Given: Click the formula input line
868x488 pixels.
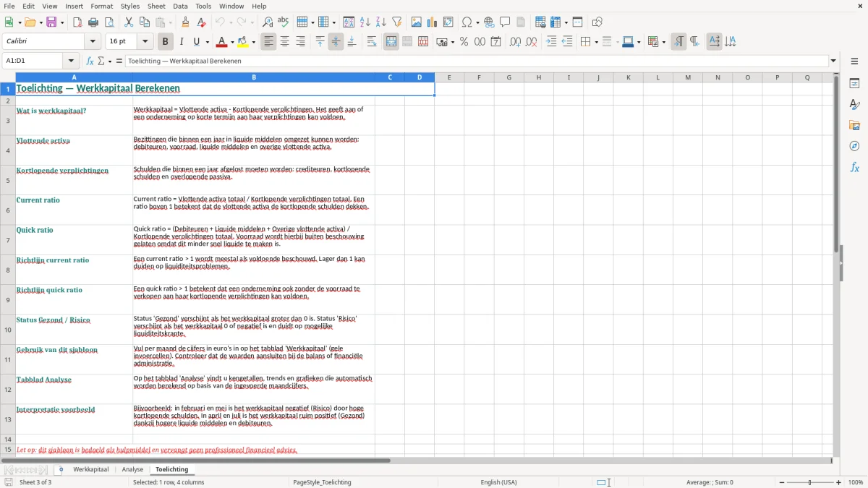Looking at the screenshot, I should click(x=476, y=61).
